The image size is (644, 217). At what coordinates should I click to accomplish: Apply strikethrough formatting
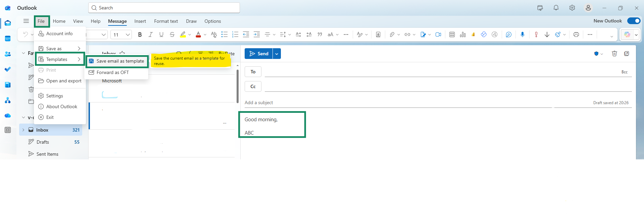172,34
